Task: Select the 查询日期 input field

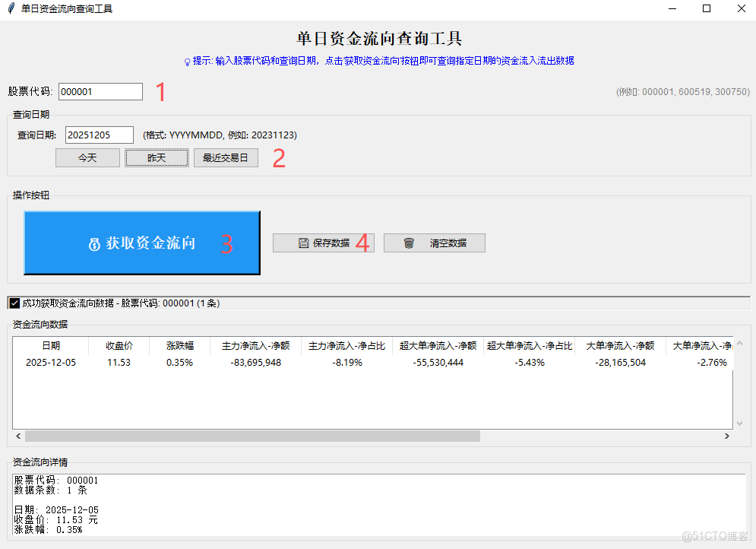Action: 99,135
